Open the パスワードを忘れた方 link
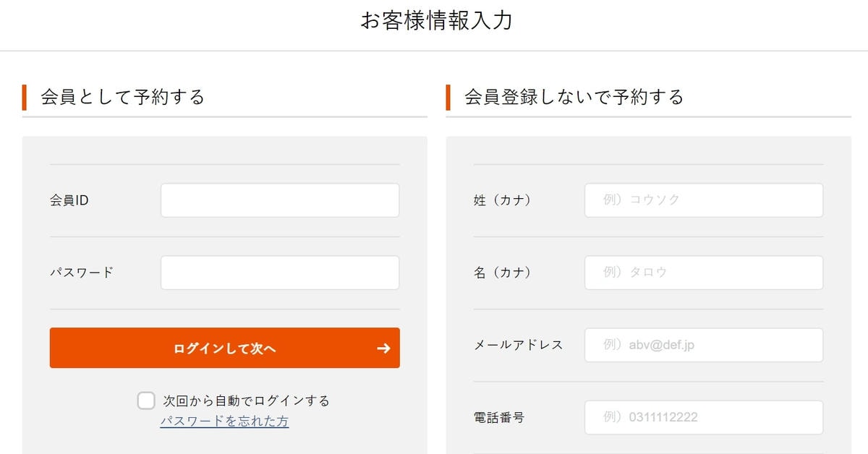The width and height of the screenshot is (868, 454). (224, 421)
